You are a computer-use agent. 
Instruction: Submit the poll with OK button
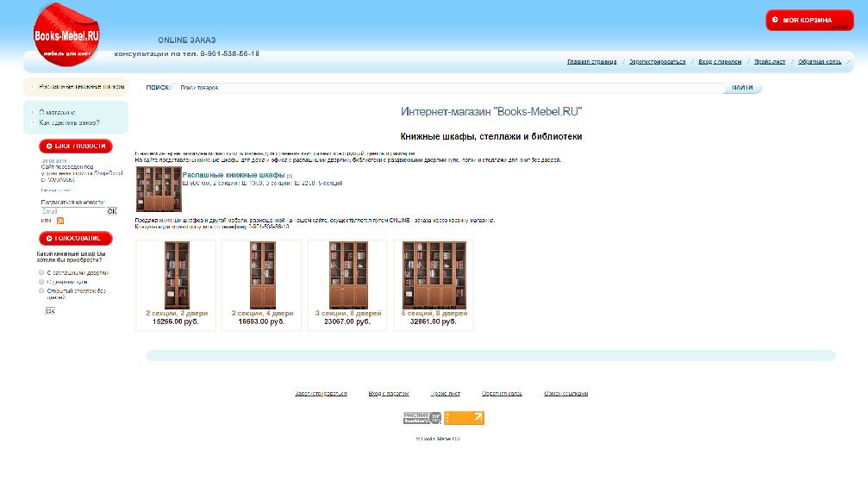coord(50,311)
